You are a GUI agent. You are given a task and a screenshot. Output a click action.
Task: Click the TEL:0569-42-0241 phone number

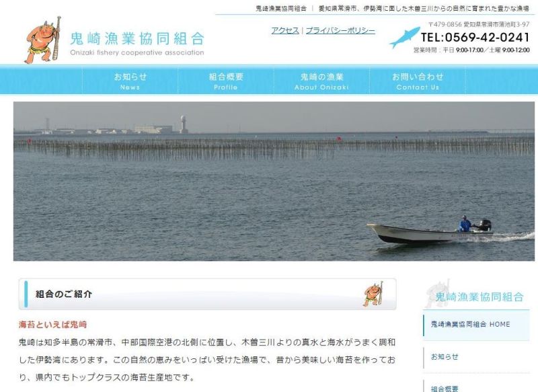click(475, 38)
